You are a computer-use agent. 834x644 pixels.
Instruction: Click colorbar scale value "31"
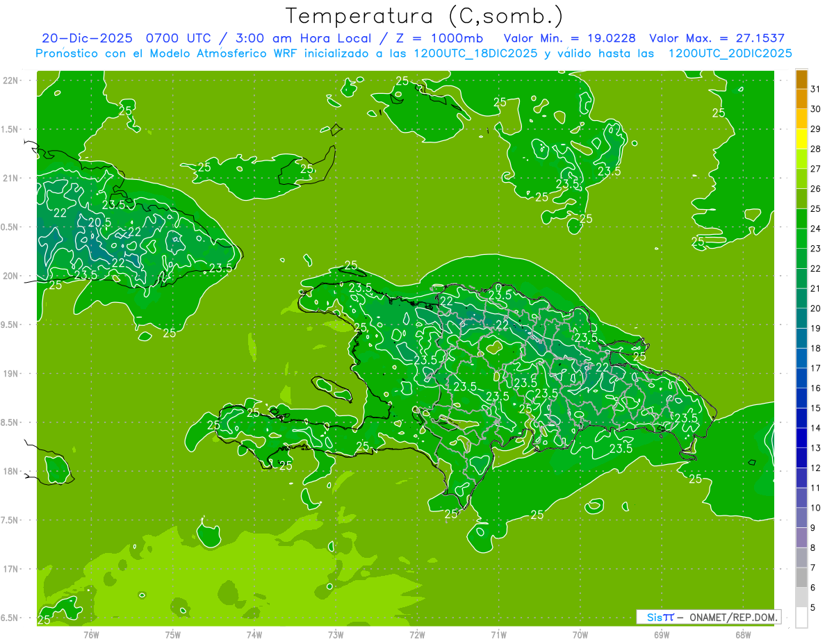[816, 89]
